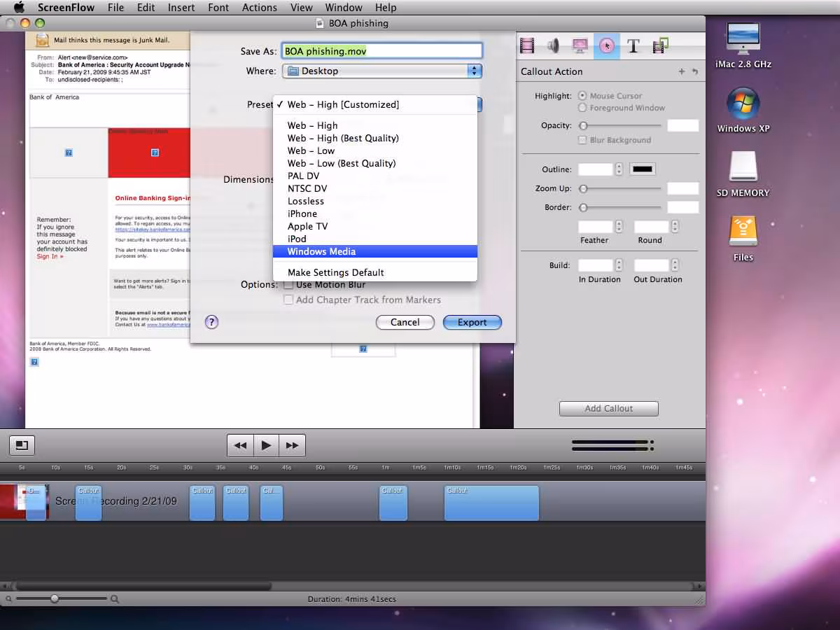Open the Video Properties tab icon
The width and height of the screenshot is (840, 630).
point(527,46)
